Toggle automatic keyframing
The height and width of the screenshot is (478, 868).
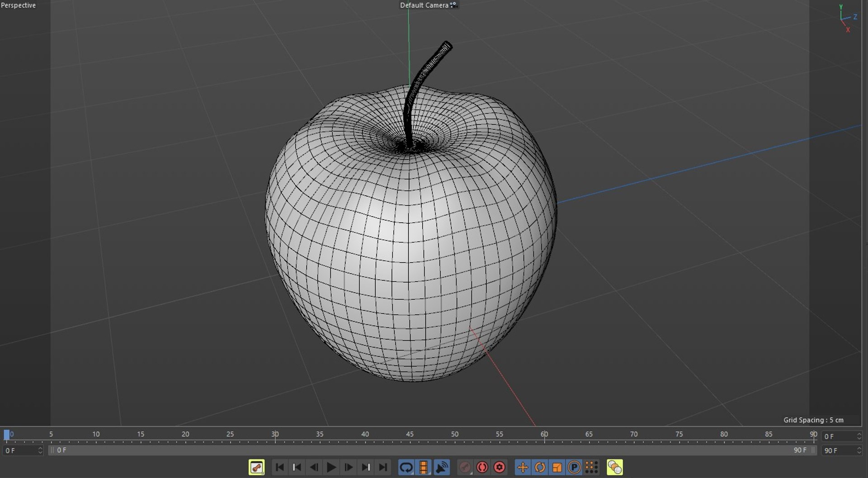point(482,467)
